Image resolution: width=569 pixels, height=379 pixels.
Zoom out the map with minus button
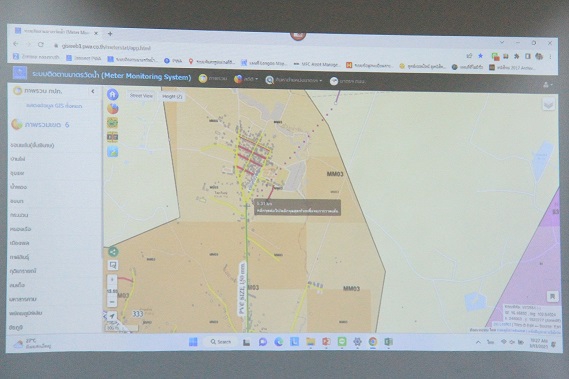coord(112,302)
